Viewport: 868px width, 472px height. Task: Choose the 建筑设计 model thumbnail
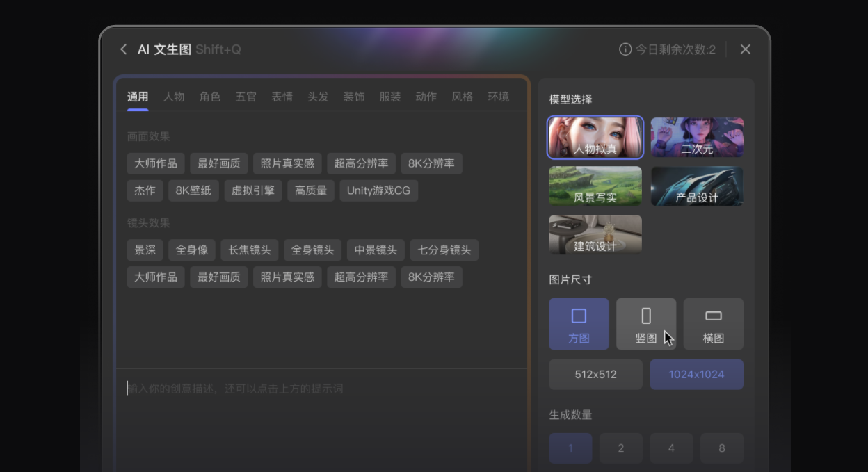(x=595, y=234)
